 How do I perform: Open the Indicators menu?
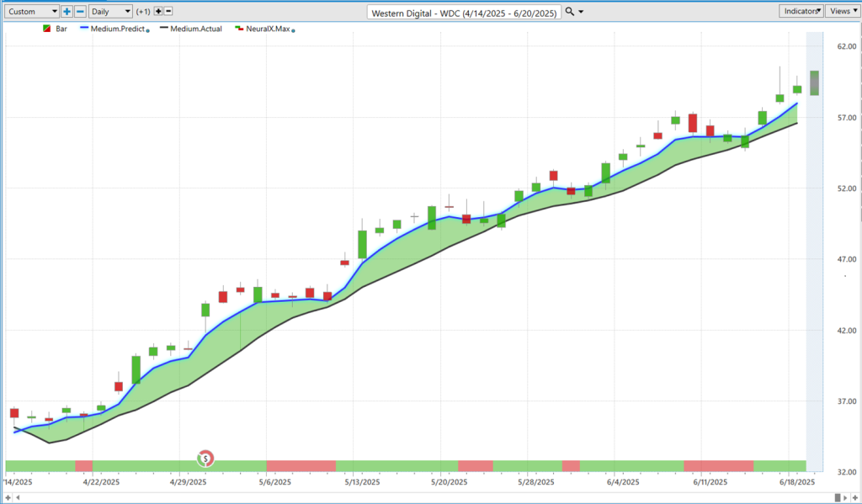point(801,11)
